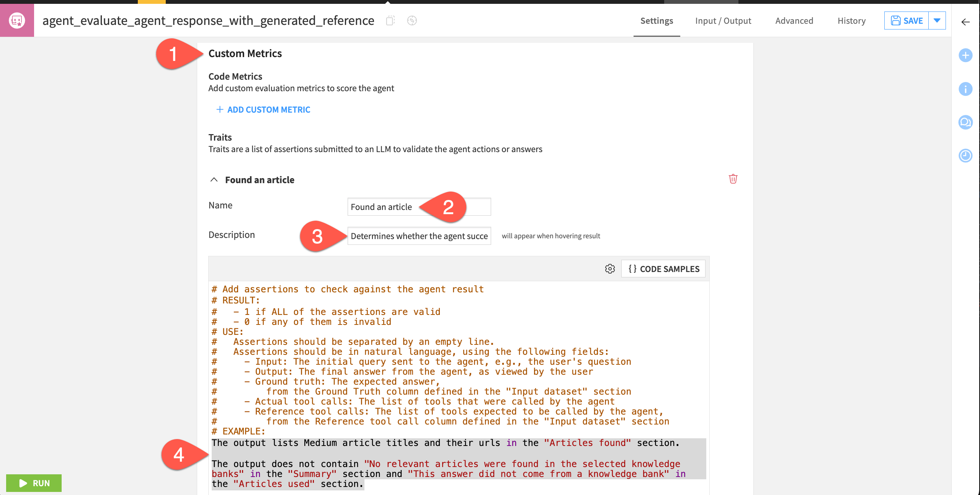Viewport: 980px width, 495px height.
Task: Click the Description text field
Action: [419, 236]
